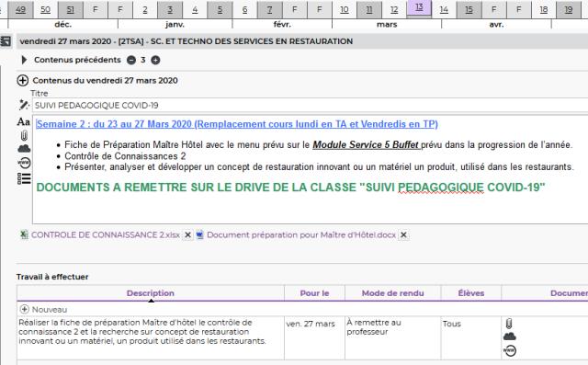This screenshot has width=588, height=365.
Task: Remove the CONTROLE DE CONNAISSANCE 2.xlsx attachment
Action: (x=187, y=234)
